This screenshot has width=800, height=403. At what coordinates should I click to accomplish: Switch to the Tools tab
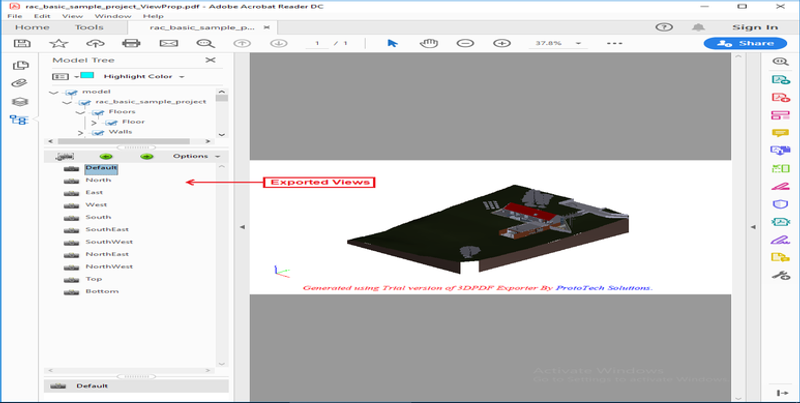point(89,28)
